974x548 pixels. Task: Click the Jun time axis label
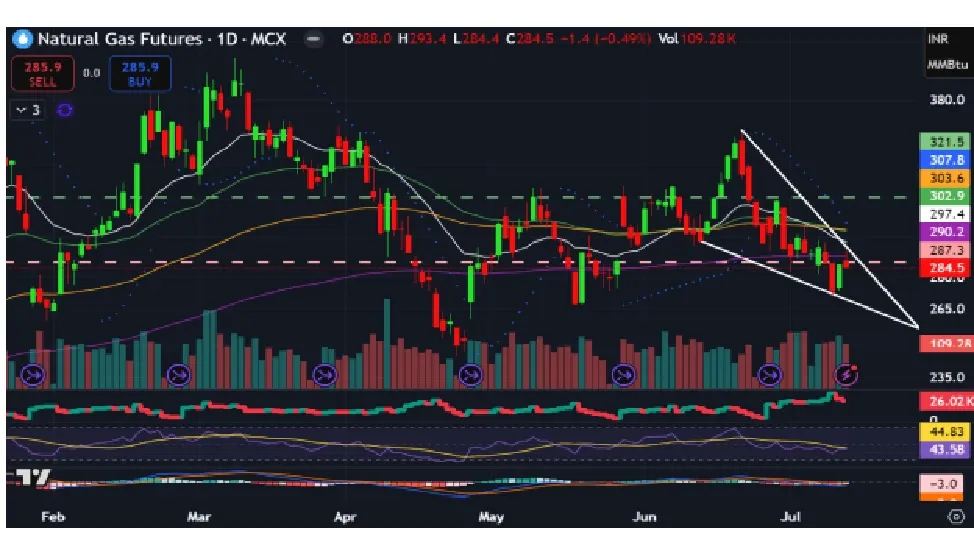pyautogui.click(x=644, y=517)
